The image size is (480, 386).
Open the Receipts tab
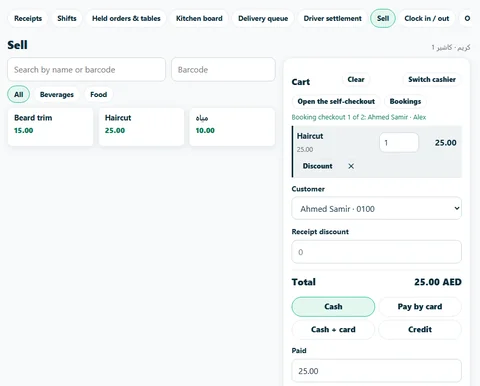(x=28, y=18)
